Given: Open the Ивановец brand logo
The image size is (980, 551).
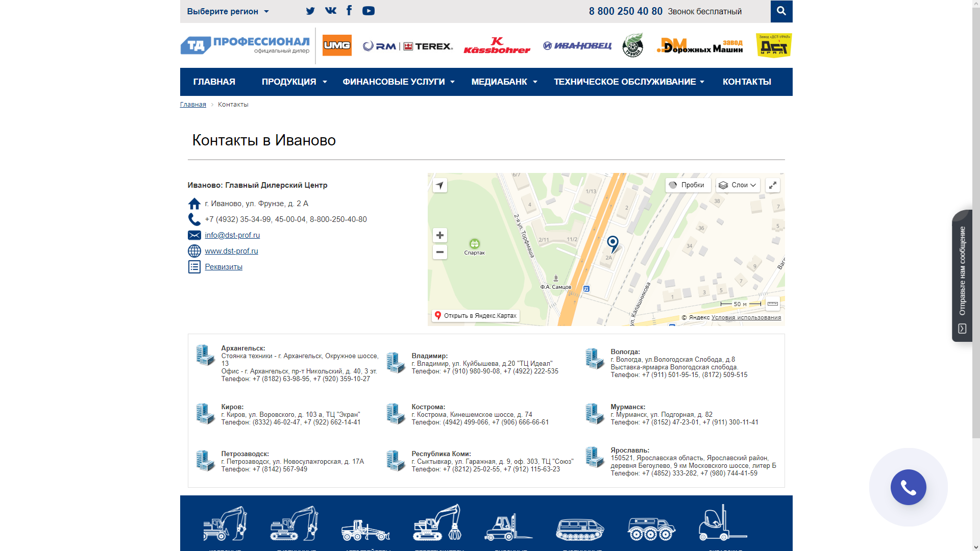Looking at the screenshot, I should click(x=577, y=46).
